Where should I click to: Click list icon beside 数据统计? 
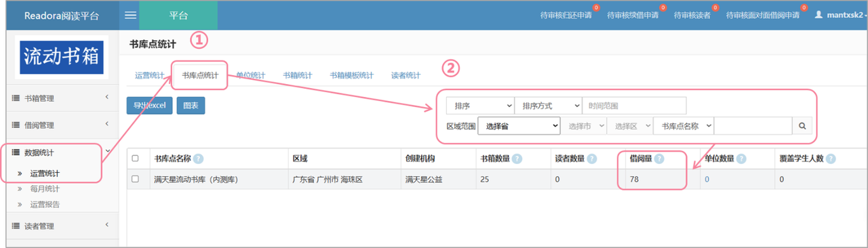coord(16,153)
